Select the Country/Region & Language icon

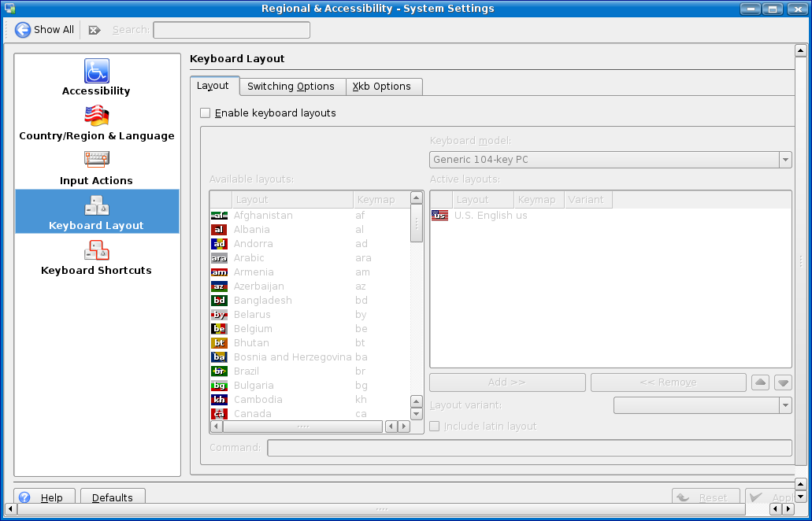point(97,116)
